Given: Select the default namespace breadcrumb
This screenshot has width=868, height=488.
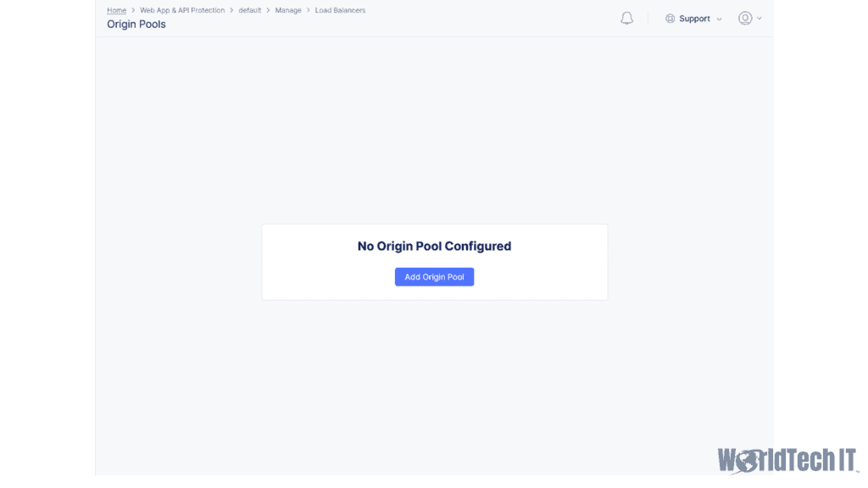Looking at the screenshot, I should (x=250, y=10).
